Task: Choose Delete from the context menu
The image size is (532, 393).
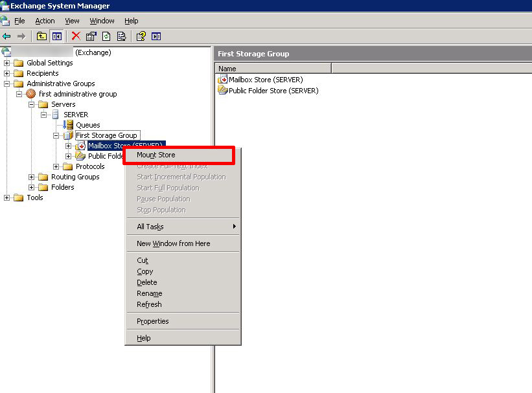Action: coord(183,282)
